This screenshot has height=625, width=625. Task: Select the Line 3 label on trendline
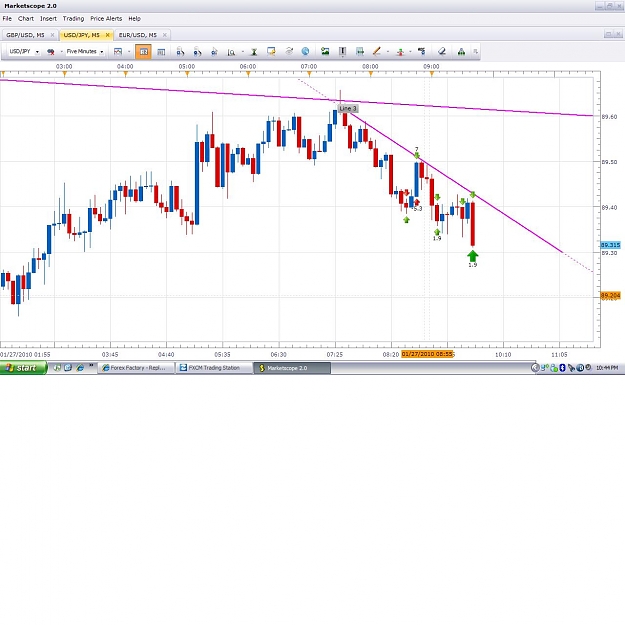click(x=348, y=108)
